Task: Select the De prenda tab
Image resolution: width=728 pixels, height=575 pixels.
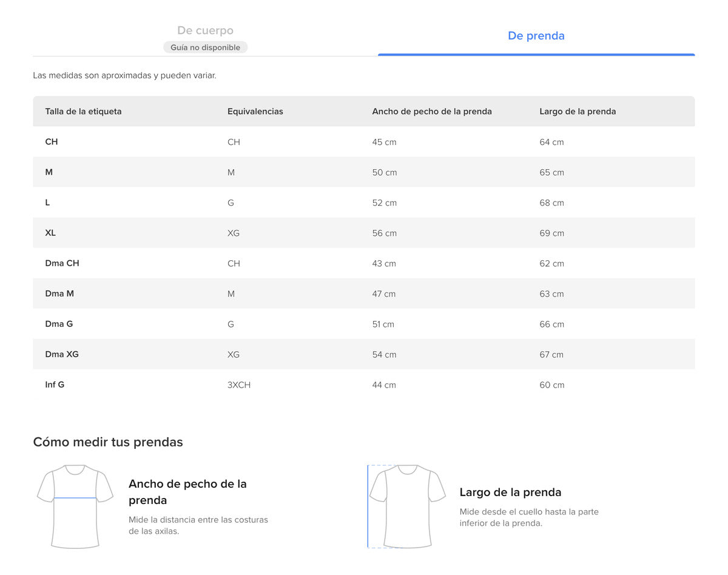Action: click(536, 36)
